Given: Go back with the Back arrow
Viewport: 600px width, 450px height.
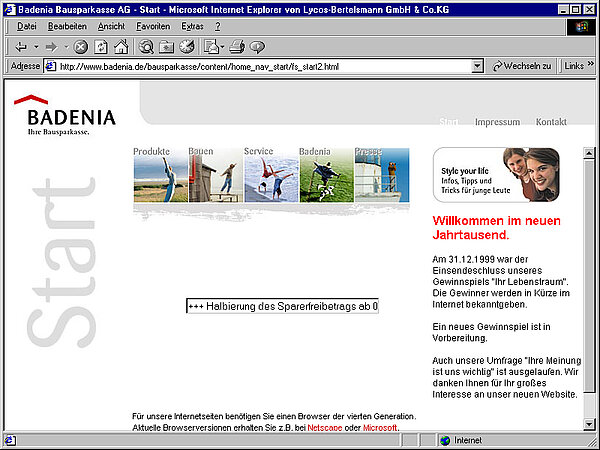Looking at the screenshot, I should pos(21,47).
